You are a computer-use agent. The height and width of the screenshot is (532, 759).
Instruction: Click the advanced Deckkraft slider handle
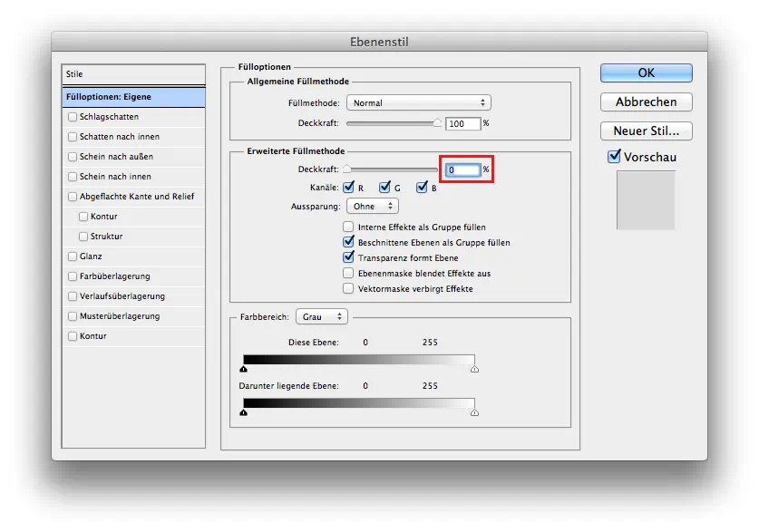point(346,169)
